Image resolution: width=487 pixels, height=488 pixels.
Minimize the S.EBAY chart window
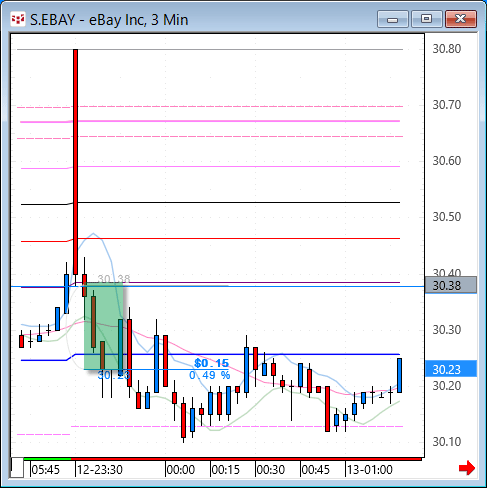pos(393,19)
